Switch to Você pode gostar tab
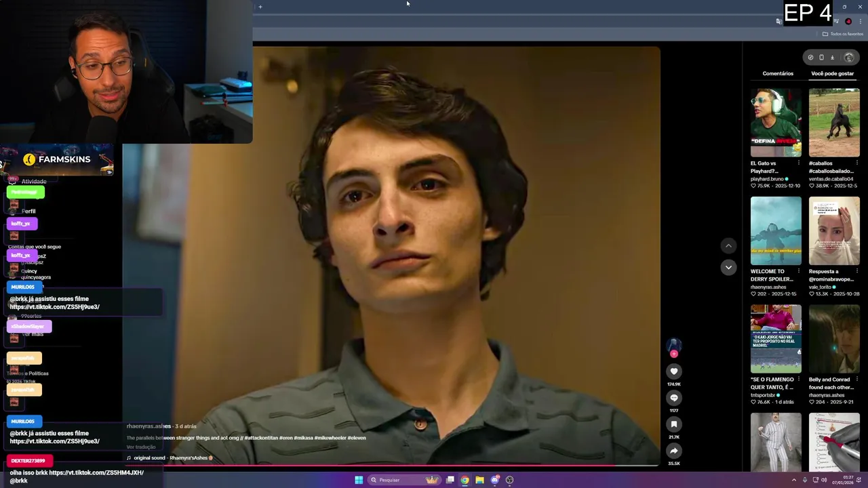The width and height of the screenshot is (868, 488). click(x=832, y=73)
